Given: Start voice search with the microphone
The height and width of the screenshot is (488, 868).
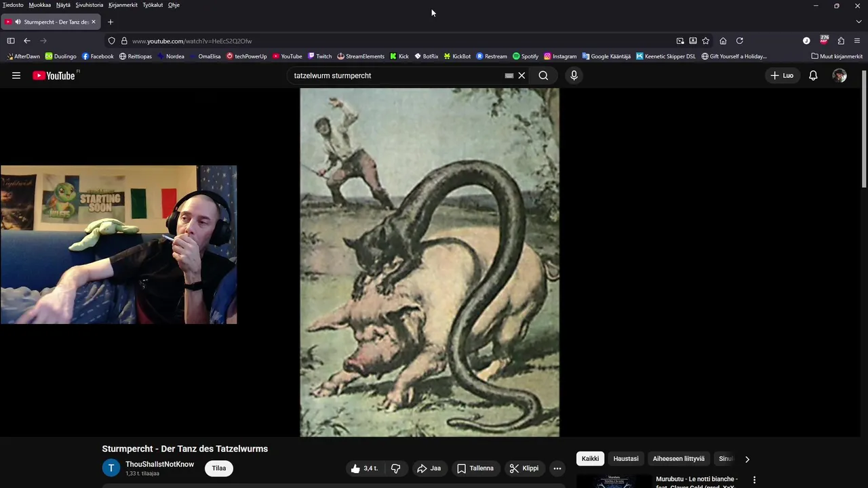Looking at the screenshot, I should pyautogui.click(x=574, y=76).
